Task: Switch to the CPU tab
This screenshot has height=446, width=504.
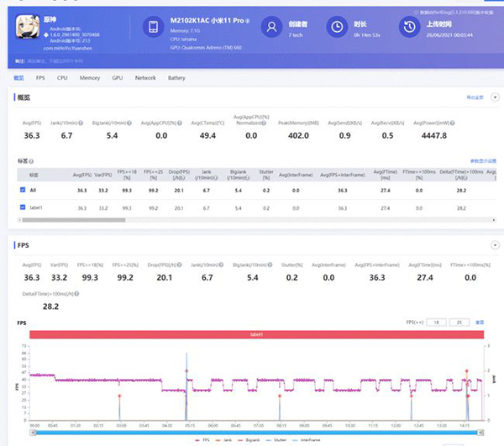Action: (62, 77)
